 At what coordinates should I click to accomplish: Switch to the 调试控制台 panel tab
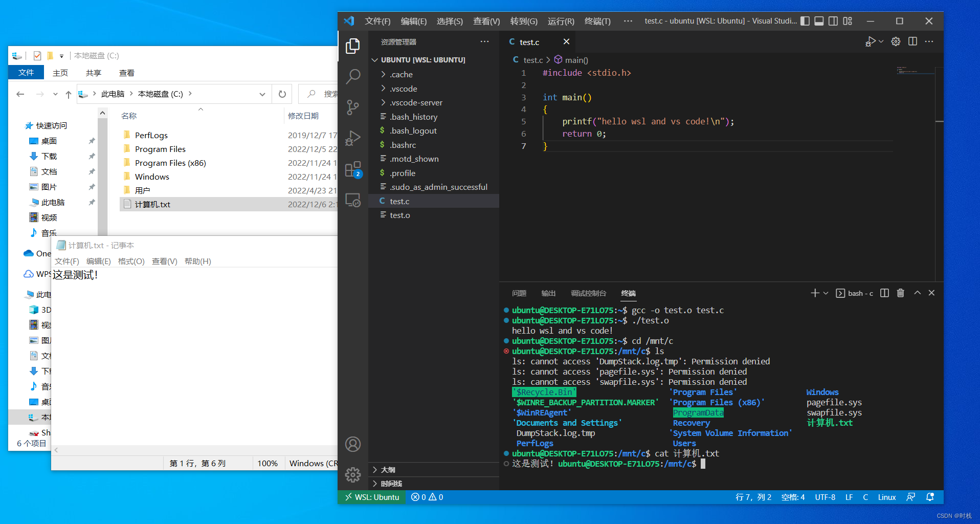tap(588, 293)
